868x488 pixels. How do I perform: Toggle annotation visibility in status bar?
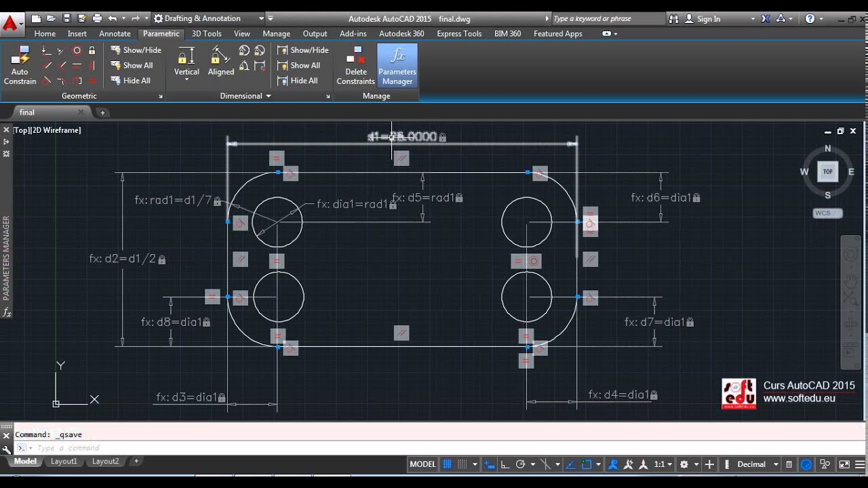pos(612,464)
